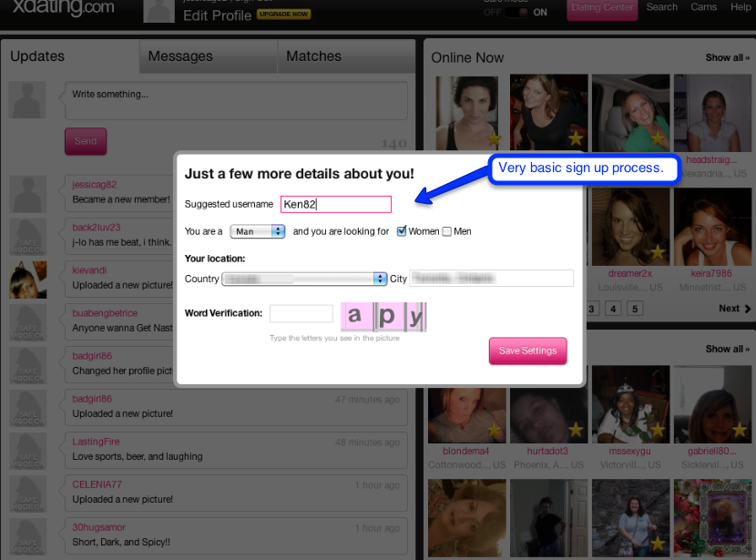Click the Send button under Write something
Screen dimensions: 756x560
[x=86, y=141]
